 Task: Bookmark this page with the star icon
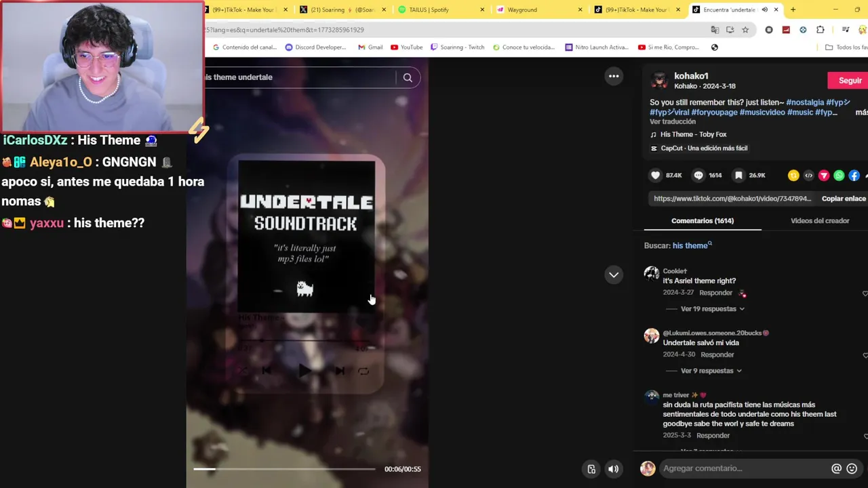(745, 30)
